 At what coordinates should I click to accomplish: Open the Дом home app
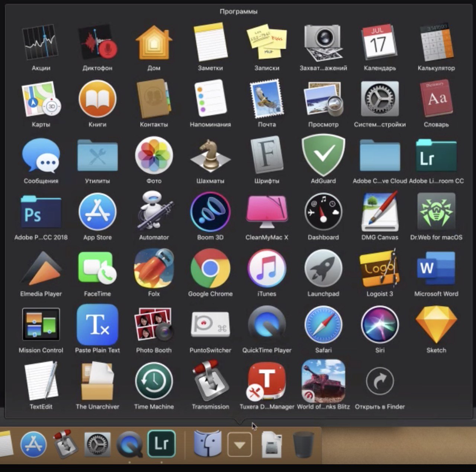(x=154, y=42)
